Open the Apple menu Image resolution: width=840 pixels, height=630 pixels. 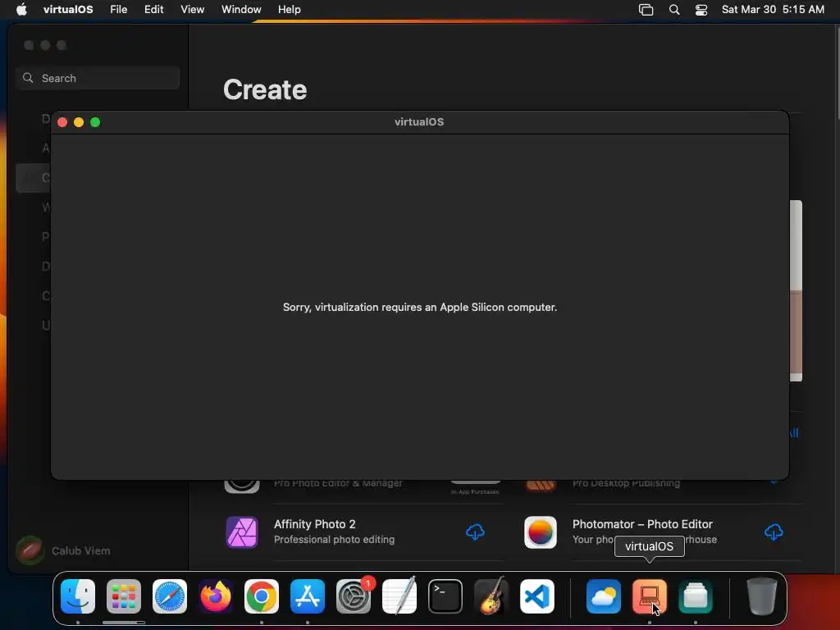click(x=21, y=9)
